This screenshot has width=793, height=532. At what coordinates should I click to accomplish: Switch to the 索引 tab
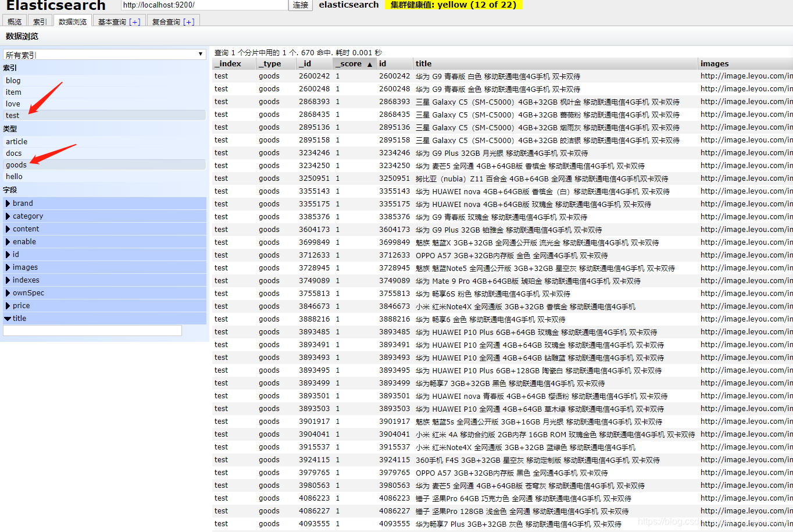click(x=40, y=22)
